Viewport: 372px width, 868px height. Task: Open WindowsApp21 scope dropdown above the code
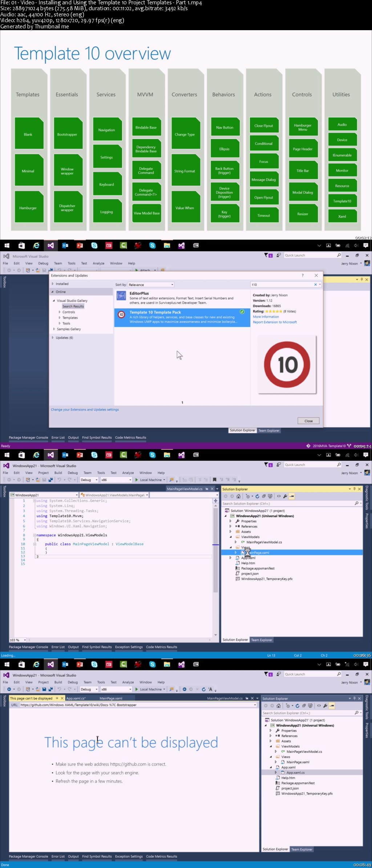44,495
